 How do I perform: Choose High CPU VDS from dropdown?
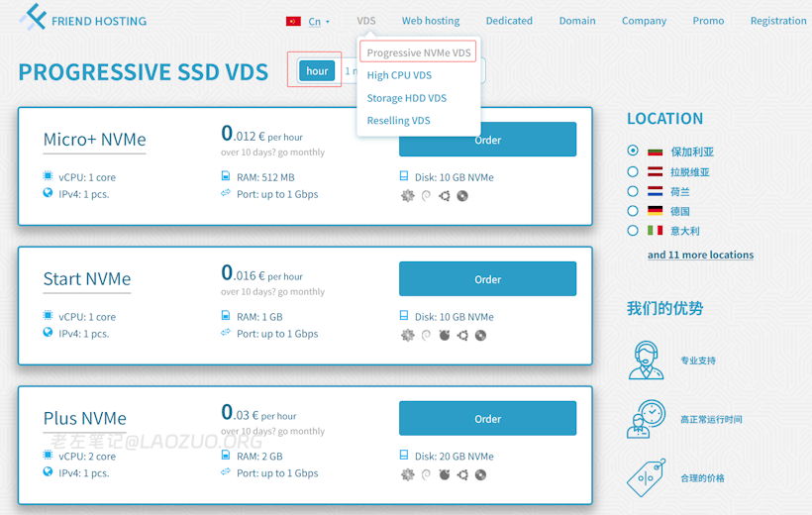tap(399, 75)
